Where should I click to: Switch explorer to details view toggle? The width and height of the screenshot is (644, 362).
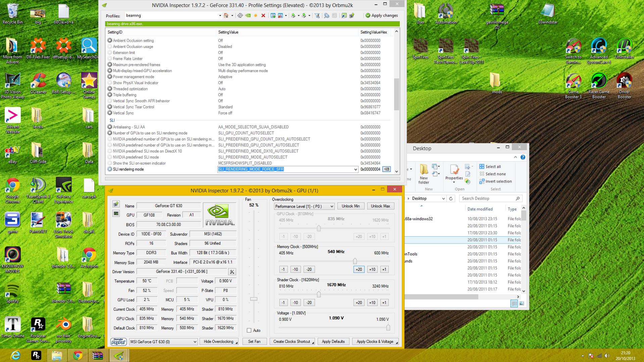tap(514, 303)
